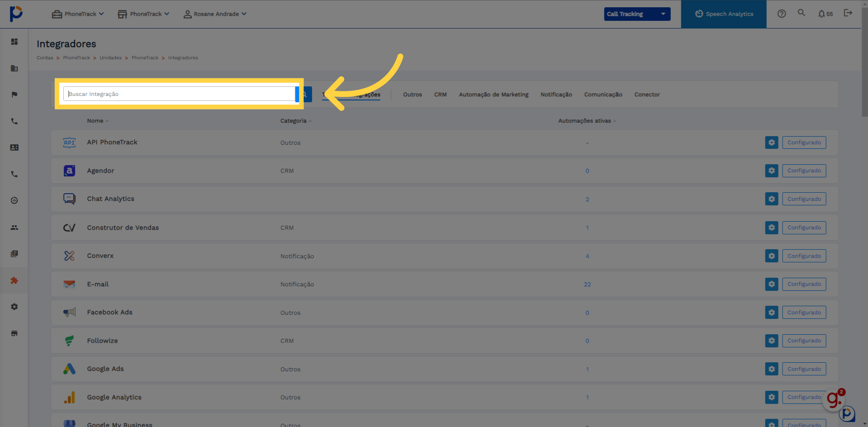Viewport: 868px width, 427px height.
Task: Open the puzzle-piece integrations sidebar icon
Action: click(x=14, y=280)
